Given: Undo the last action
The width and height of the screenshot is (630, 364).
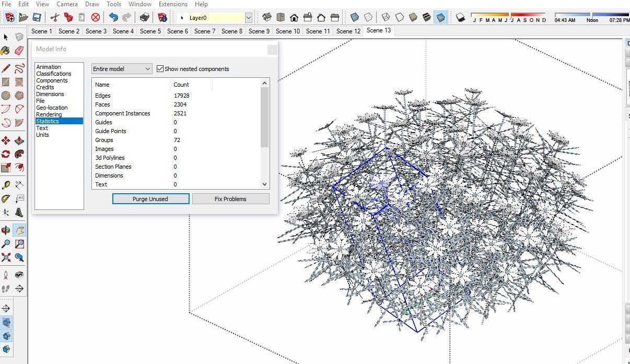Looking at the screenshot, I should point(113,17).
